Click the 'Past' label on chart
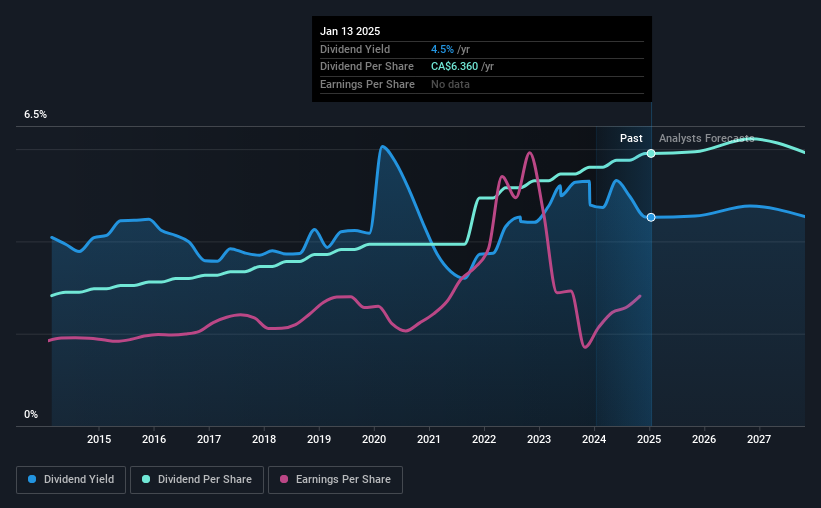 (x=631, y=138)
